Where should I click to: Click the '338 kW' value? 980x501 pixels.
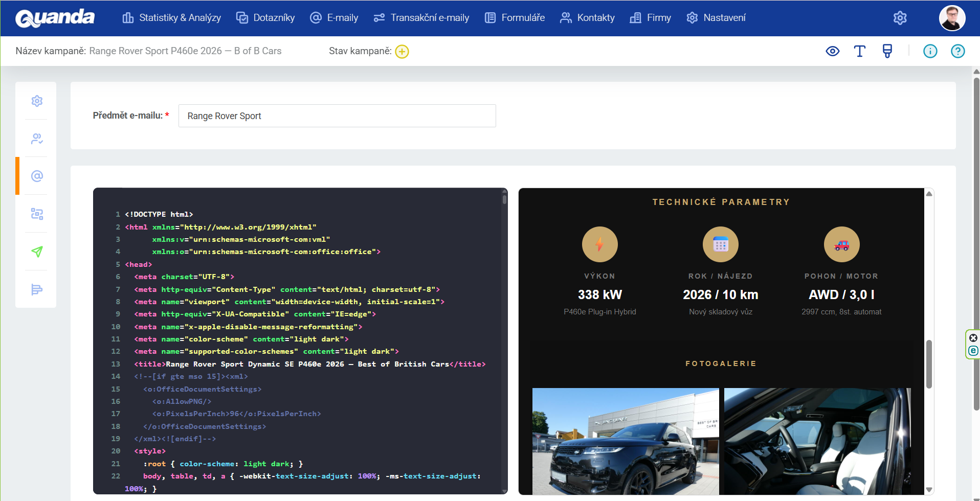600,295
